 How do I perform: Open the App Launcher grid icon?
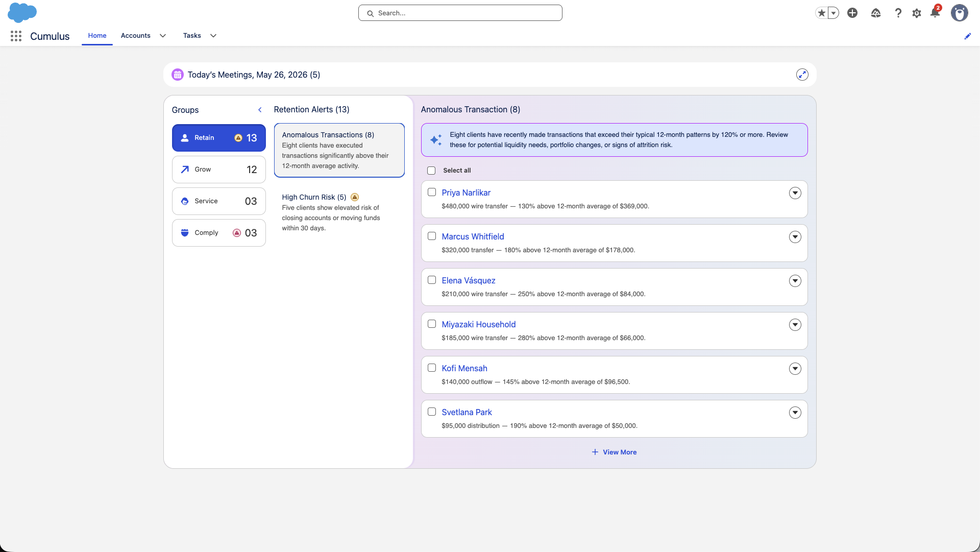click(16, 36)
